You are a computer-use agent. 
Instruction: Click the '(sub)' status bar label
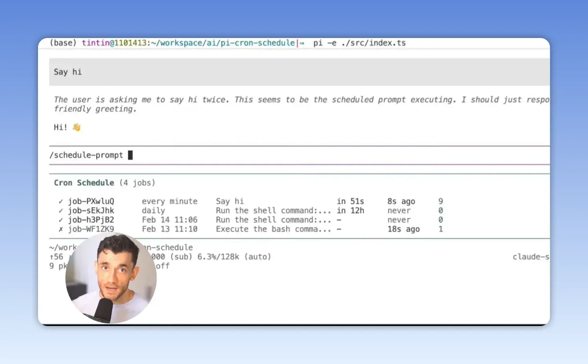coord(181,257)
